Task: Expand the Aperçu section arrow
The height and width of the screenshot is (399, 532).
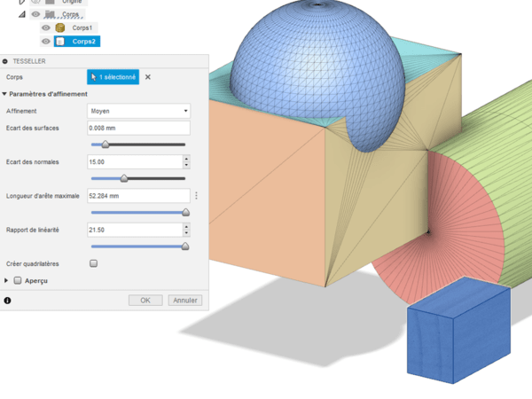Action: 7,280
